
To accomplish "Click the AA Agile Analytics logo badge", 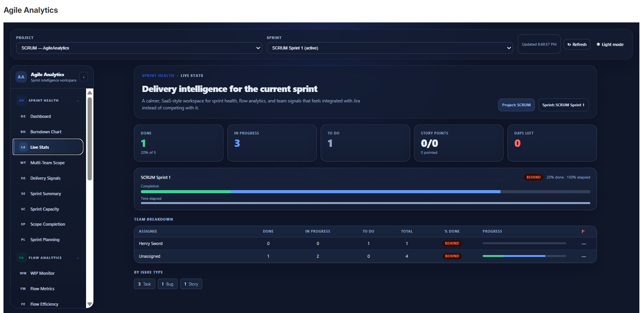I will tap(21, 77).
